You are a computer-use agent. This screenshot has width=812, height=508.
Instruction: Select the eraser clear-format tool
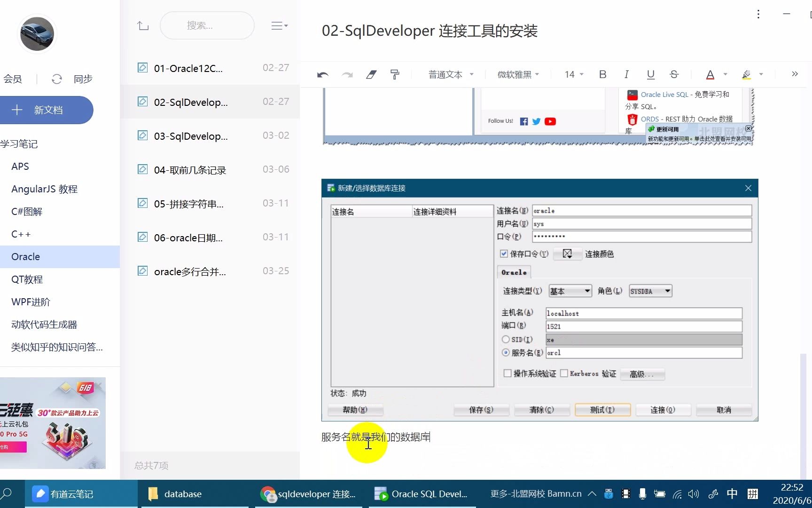(x=371, y=74)
